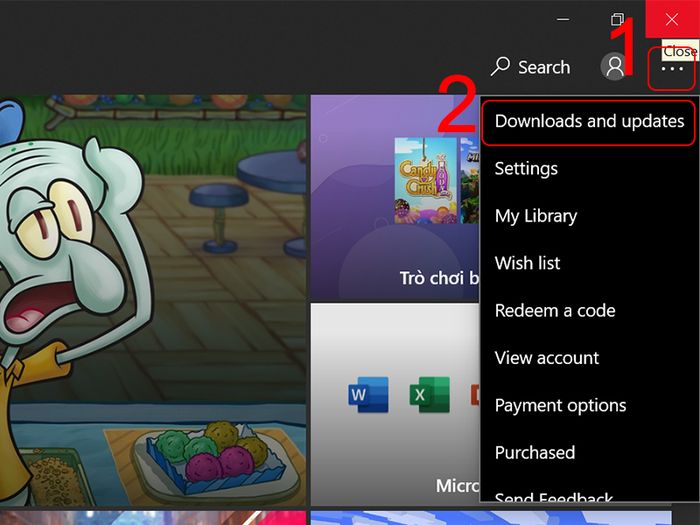Click the Minecraft game cover thumbnail

[x=470, y=180]
